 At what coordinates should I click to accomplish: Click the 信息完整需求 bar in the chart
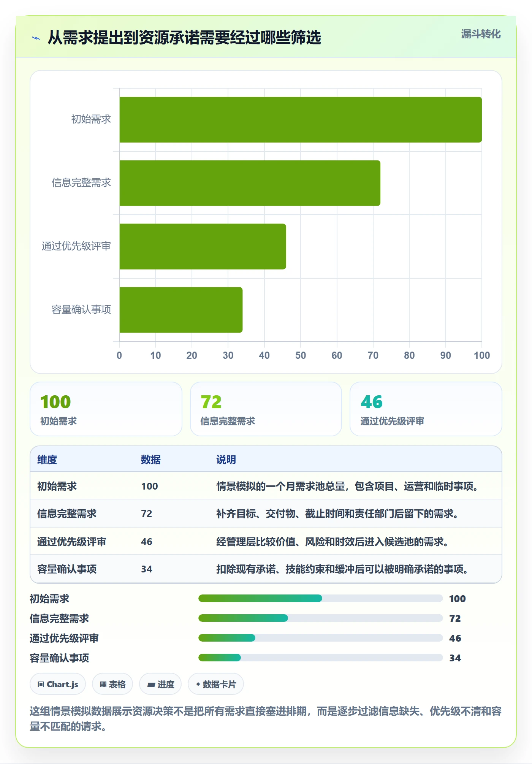250,183
